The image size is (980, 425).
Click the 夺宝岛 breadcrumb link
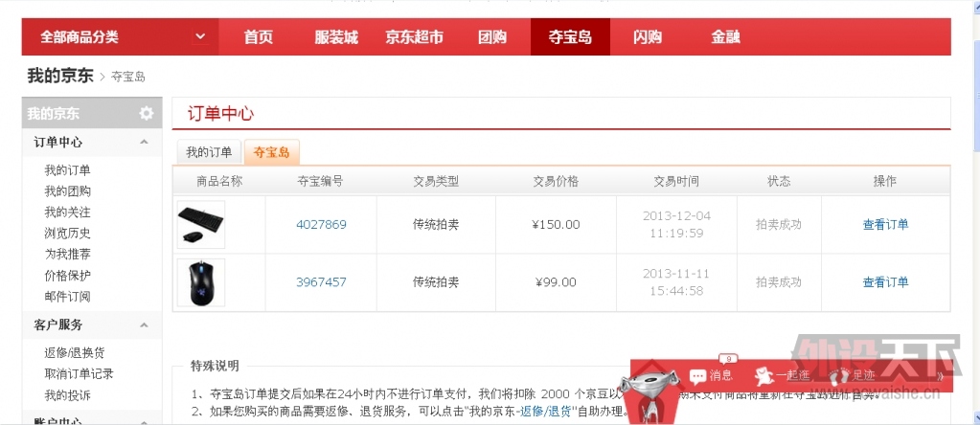tap(128, 77)
